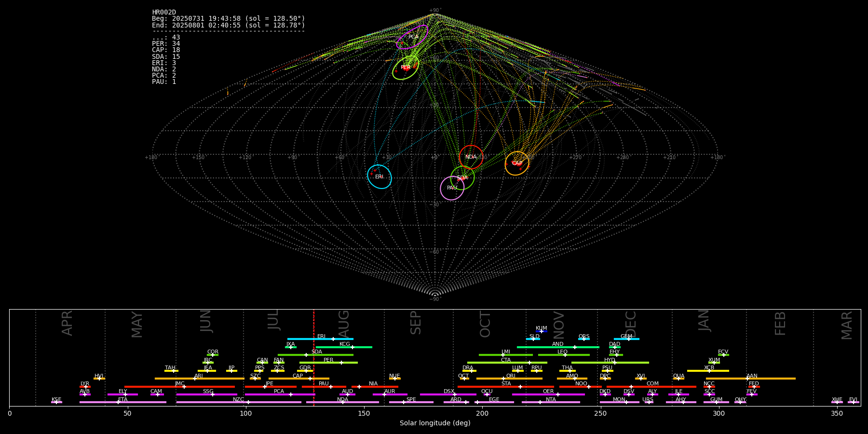Click the 'PER: 34' legend count
This screenshot has height=434, width=868.
pos(166,44)
